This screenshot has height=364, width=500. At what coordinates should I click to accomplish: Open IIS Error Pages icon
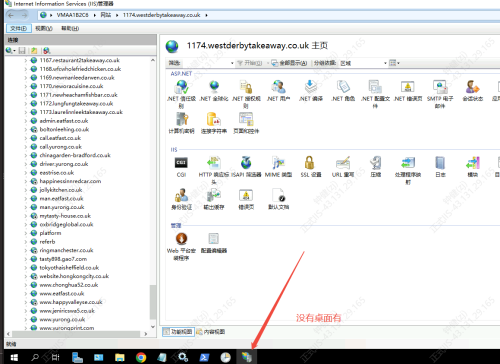pyautogui.click(x=246, y=196)
